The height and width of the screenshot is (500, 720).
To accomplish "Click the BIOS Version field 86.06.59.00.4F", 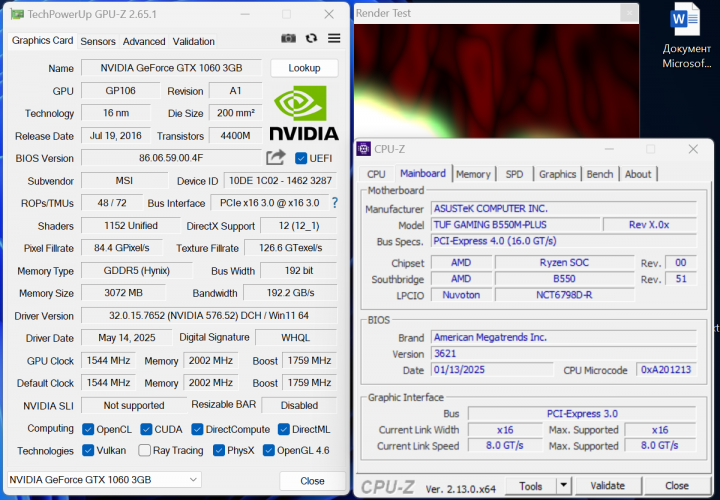I will [x=171, y=158].
